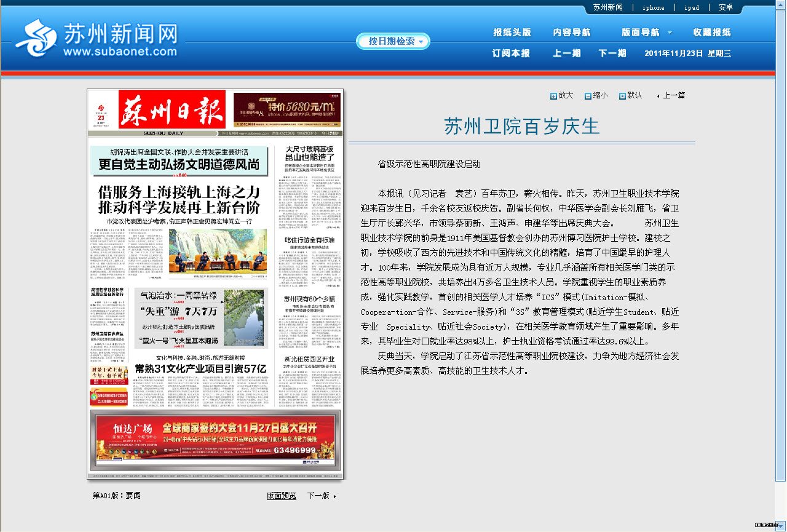Click the 第A01版：要闻 page label
787x532 pixels.
pos(116,496)
